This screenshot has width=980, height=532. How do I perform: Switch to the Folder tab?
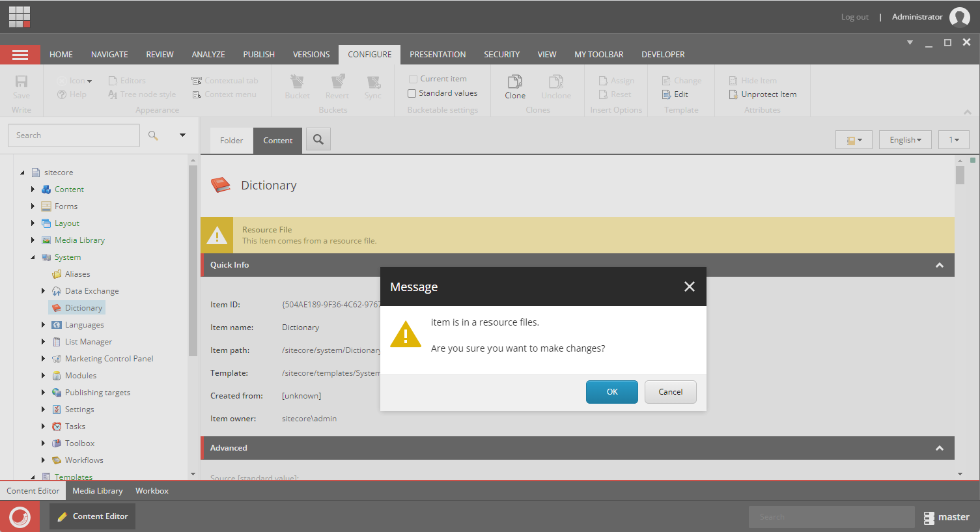click(x=231, y=141)
